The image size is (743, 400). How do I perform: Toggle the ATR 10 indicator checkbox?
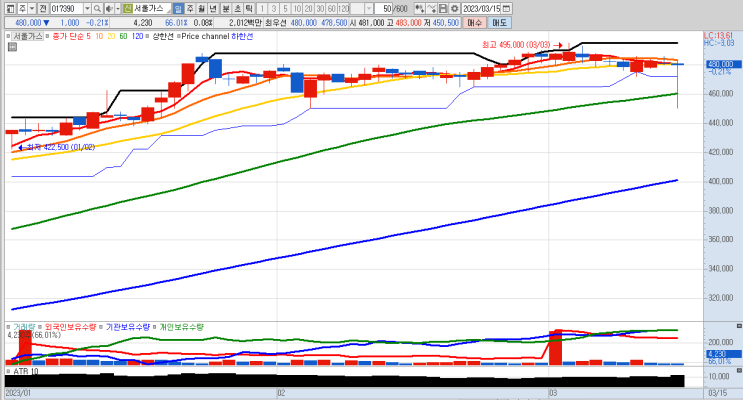pyautogui.click(x=8, y=371)
